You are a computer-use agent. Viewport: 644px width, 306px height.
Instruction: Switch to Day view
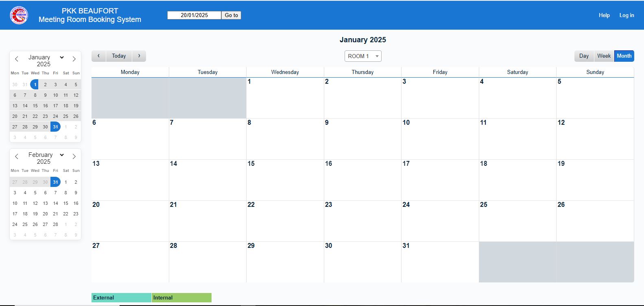tap(584, 56)
